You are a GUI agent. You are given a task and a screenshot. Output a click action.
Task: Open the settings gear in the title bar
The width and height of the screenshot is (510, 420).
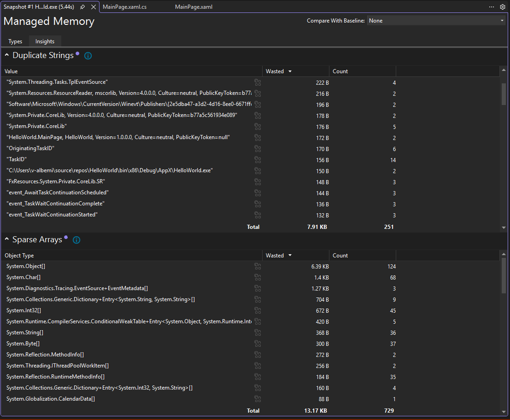(502, 7)
